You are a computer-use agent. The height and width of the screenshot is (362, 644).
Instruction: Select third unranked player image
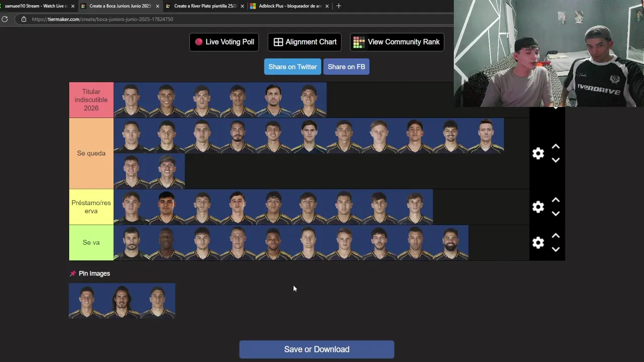[157, 301]
